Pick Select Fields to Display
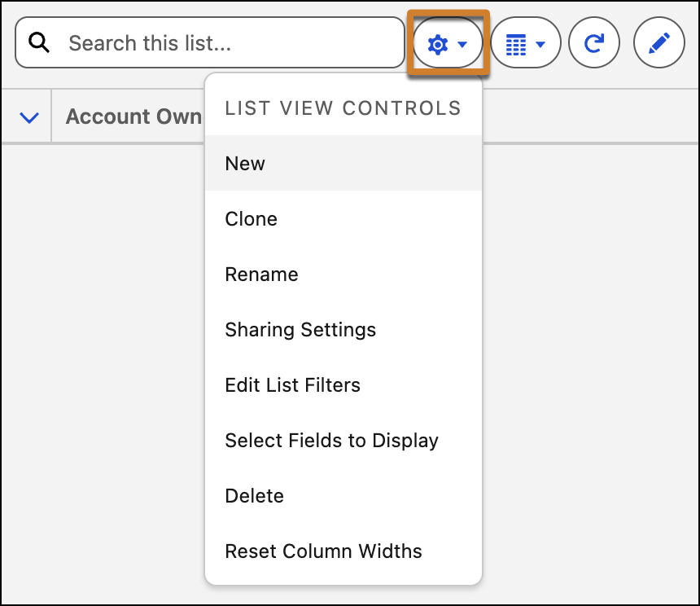 coord(331,441)
